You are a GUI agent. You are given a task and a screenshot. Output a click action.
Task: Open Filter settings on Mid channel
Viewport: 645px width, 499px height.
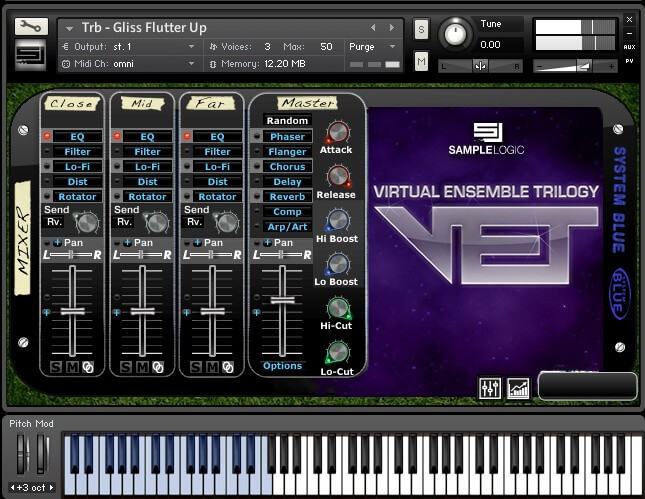[147, 152]
